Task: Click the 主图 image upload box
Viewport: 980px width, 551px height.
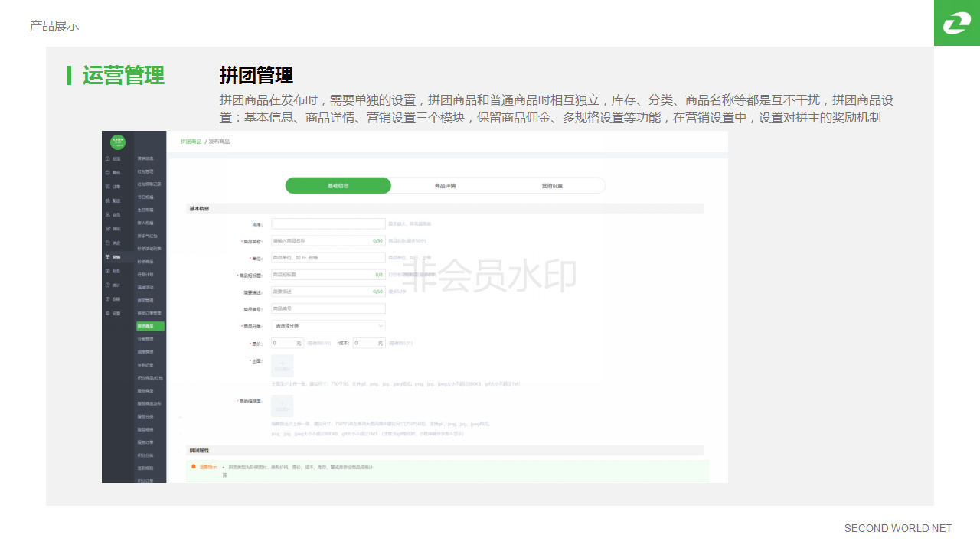Action: click(x=283, y=366)
